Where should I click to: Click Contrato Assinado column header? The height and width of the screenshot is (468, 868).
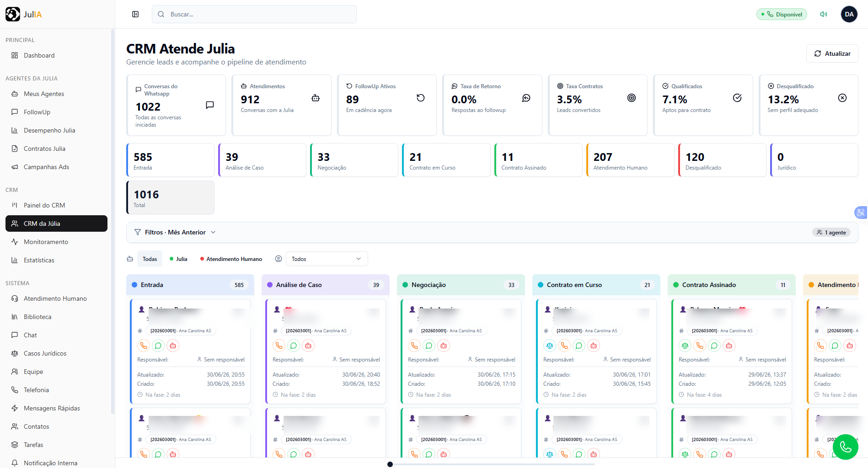(732, 285)
